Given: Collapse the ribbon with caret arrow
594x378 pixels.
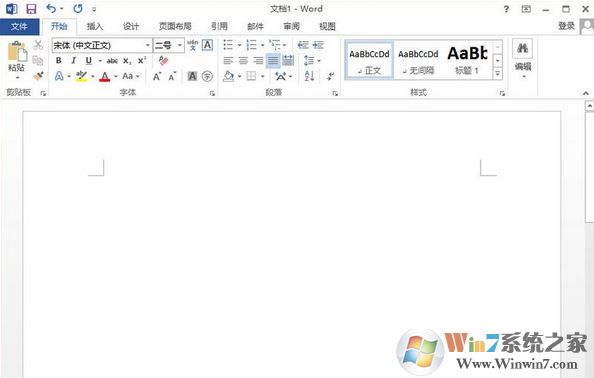Looking at the screenshot, I should [x=586, y=93].
